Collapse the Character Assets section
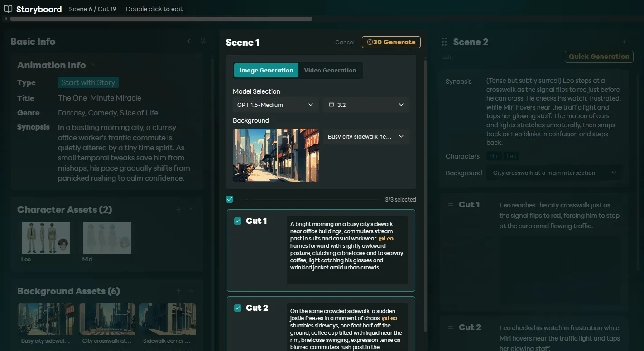This screenshot has width=644, height=351. [191, 209]
